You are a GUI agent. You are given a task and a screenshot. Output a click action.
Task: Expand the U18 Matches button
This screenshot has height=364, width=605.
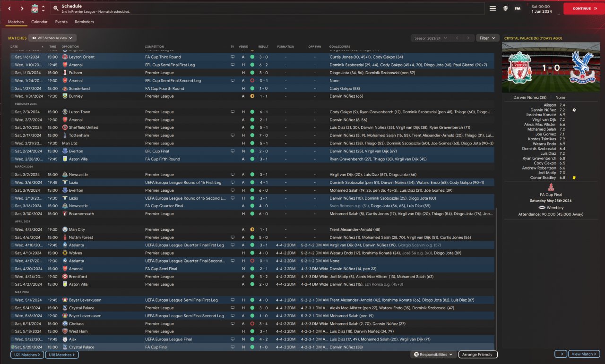pyautogui.click(x=62, y=355)
